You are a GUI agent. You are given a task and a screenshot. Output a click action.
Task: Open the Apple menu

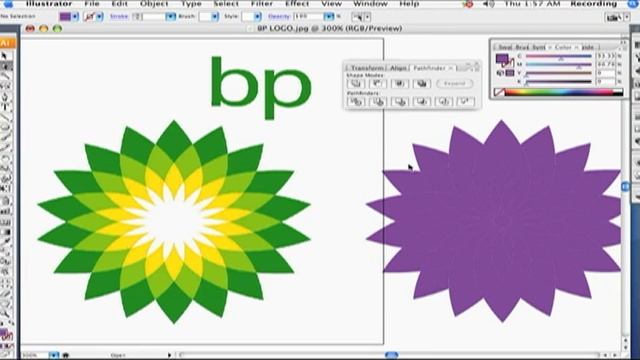click(x=8, y=4)
